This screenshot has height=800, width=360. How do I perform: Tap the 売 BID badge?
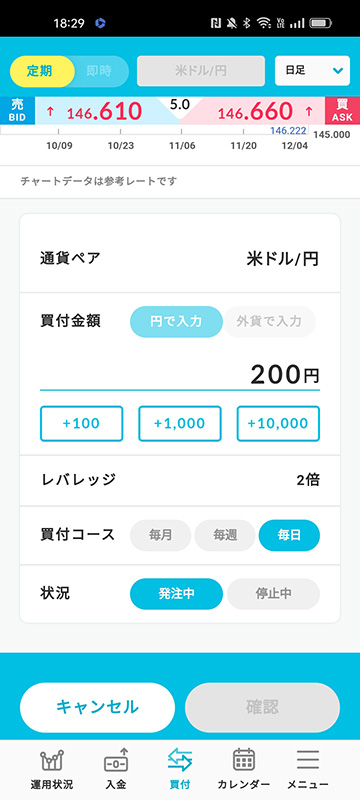pos(17,111)
